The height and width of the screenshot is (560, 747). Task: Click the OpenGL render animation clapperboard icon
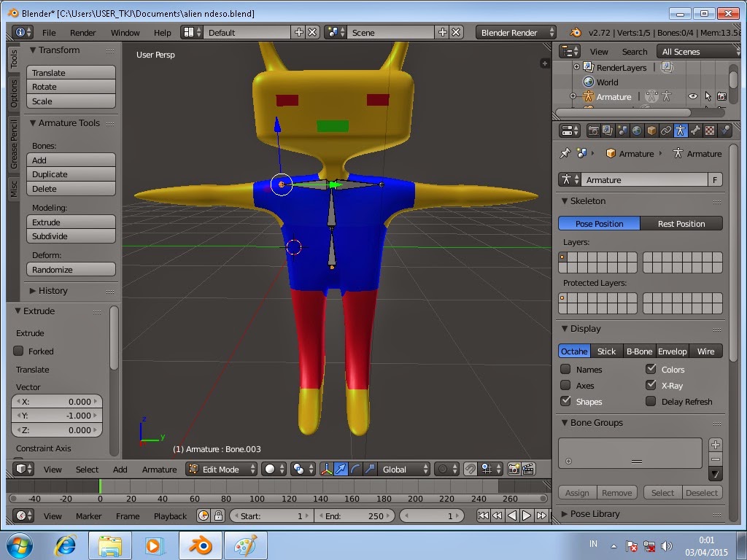tap(528, 470)
